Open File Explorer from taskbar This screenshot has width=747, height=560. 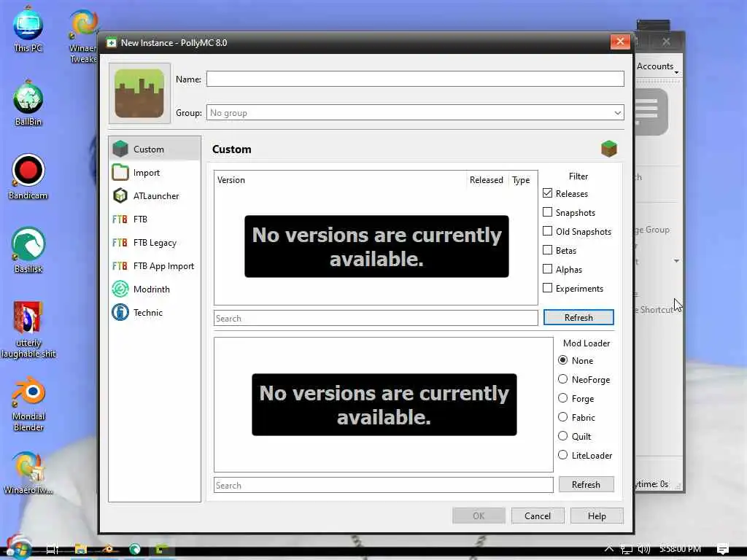80,549
